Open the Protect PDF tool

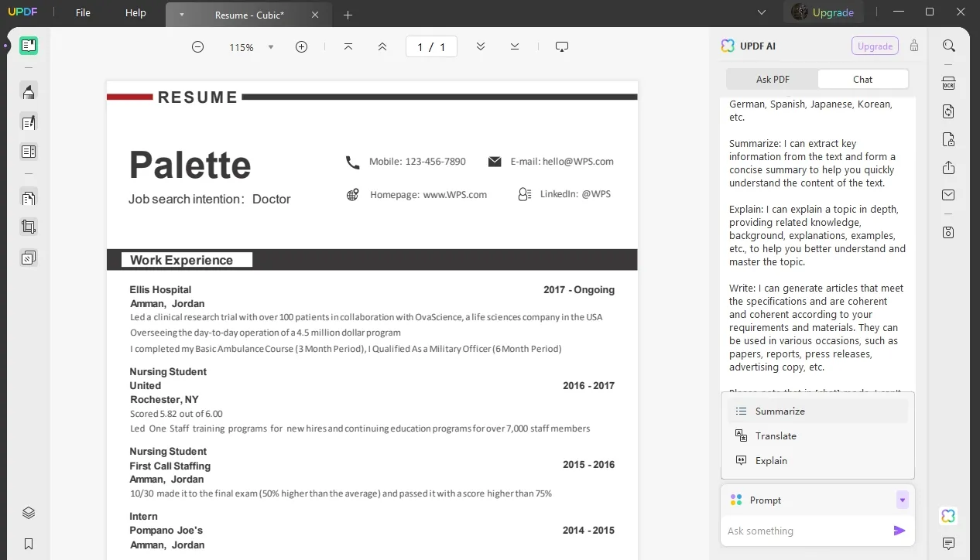[x=948, y=139]
